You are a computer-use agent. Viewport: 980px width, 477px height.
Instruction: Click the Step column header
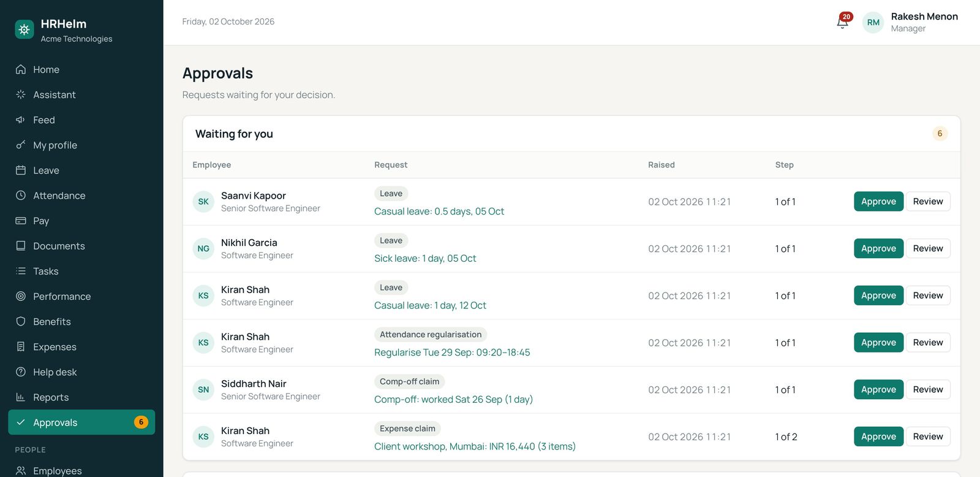click(785, 165)
